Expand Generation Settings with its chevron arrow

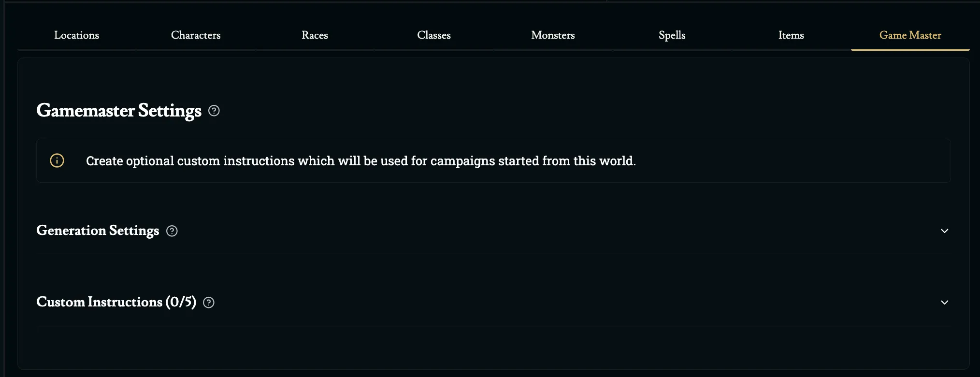point(944,231)
